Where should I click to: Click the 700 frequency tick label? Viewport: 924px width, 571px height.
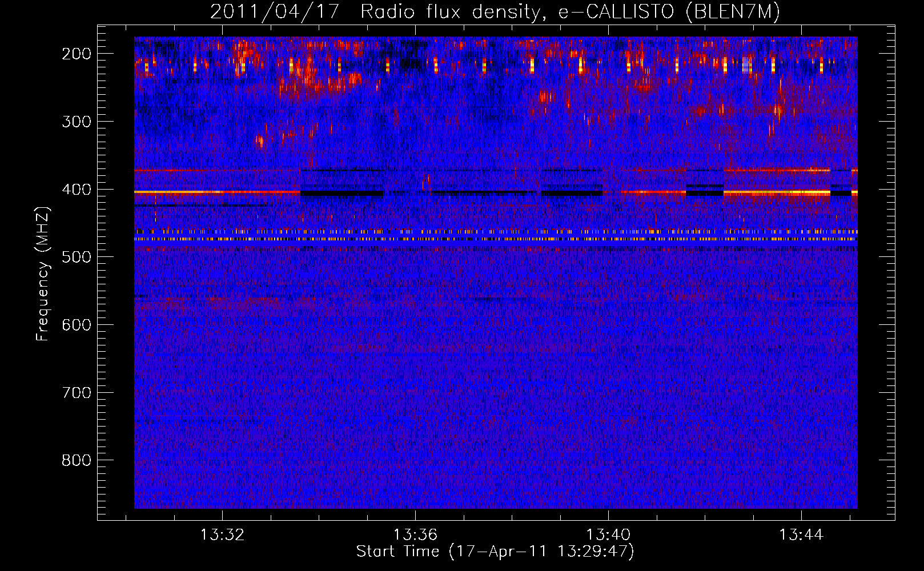(x=77, y=393)
